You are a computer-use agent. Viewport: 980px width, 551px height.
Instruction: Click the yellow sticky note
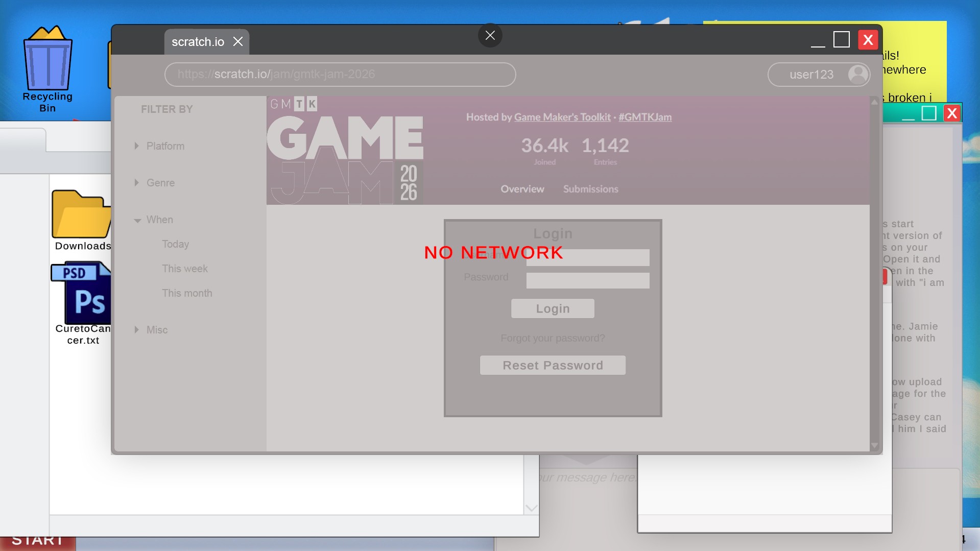[914, 61]
